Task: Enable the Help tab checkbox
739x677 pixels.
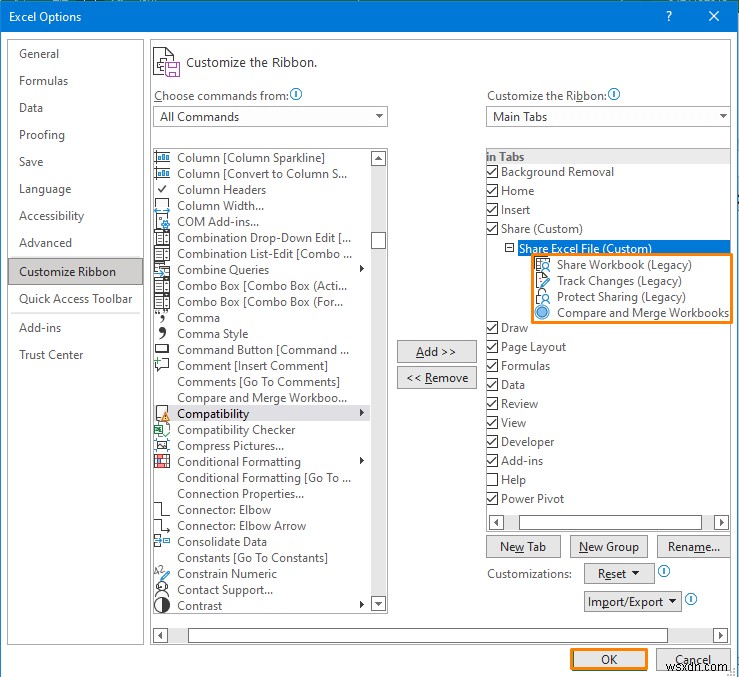Action: point(492,479)
